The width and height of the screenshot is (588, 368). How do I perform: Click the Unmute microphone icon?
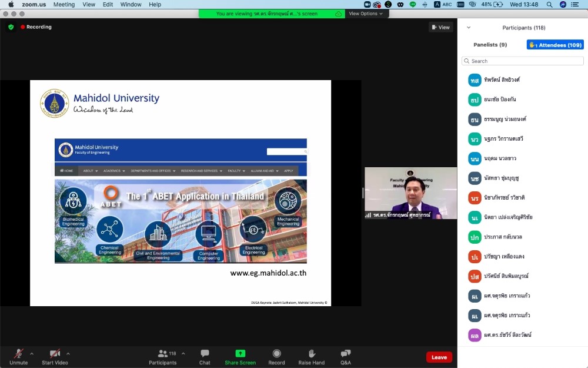coord(18,353)
